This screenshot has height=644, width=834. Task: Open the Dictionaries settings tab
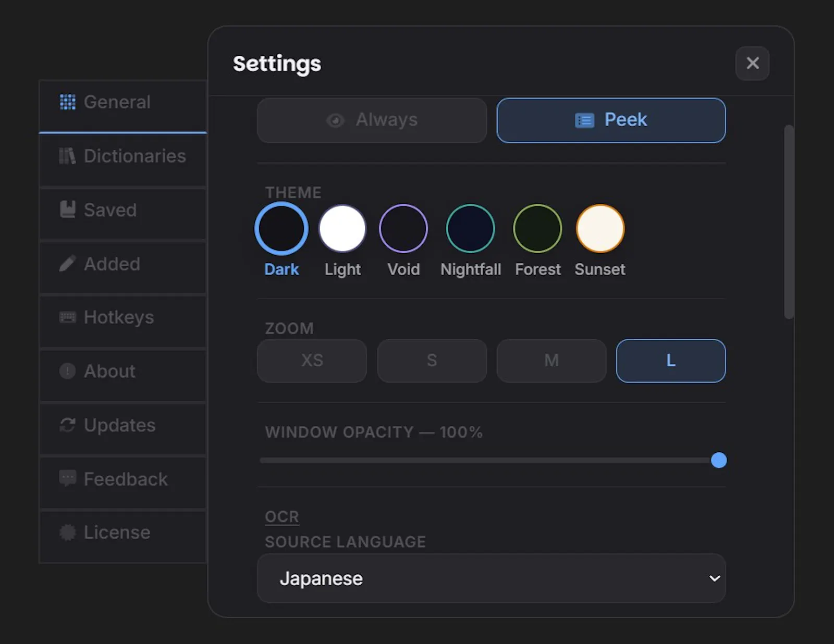123,160
